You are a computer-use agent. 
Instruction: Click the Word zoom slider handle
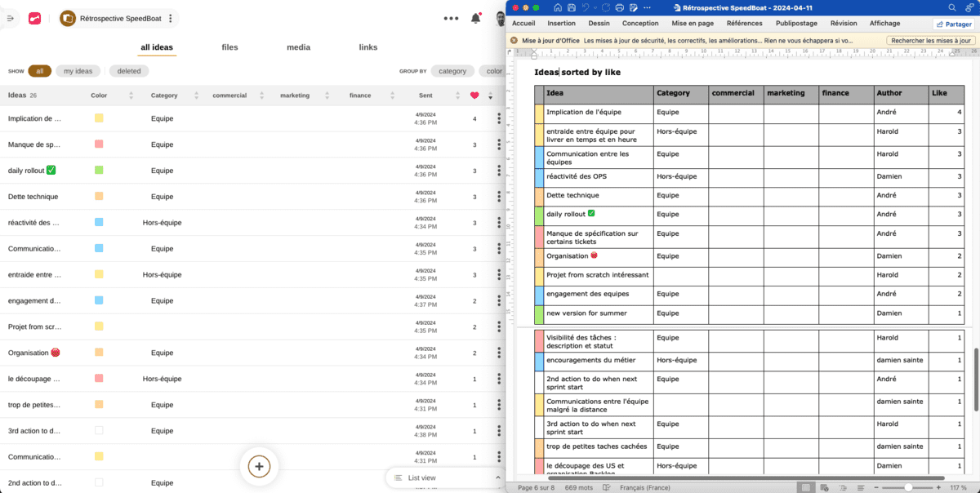tap(909, 487)
